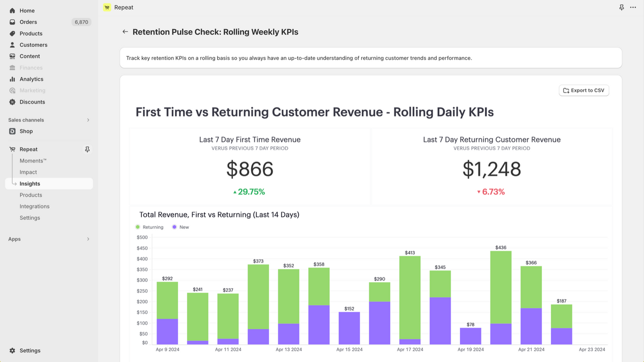Click the orders count badge 6,870
This screenshot has height=362, width=644.
(x=81, y=22)
